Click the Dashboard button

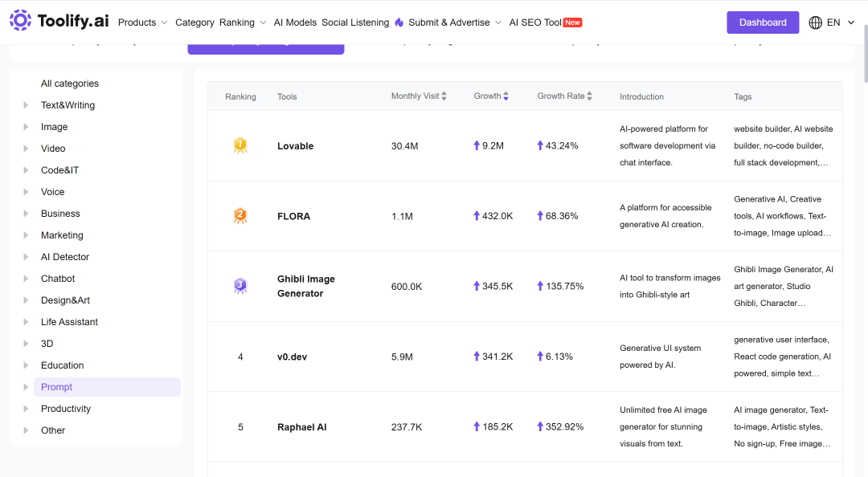click(x=763, y=22)
